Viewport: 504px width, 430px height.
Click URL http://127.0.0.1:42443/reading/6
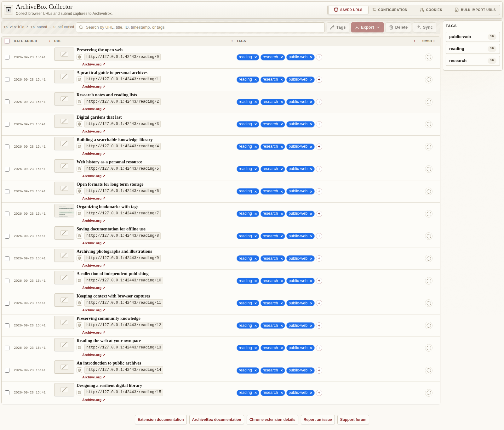tap(123, 191)
